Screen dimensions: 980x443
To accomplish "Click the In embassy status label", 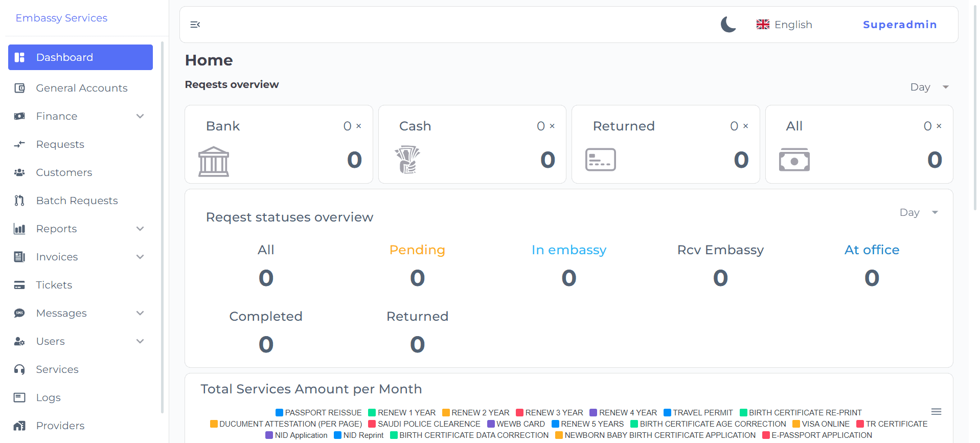I will pyautogui.click(x=569, y=250).
